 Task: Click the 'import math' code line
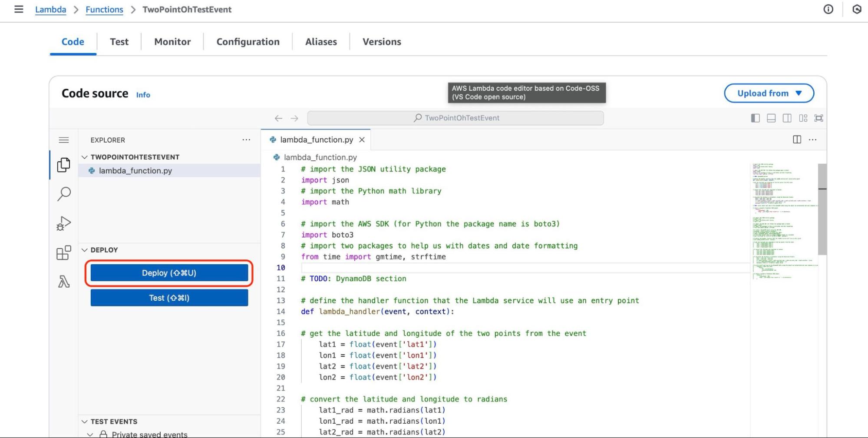tap(325, 202)
